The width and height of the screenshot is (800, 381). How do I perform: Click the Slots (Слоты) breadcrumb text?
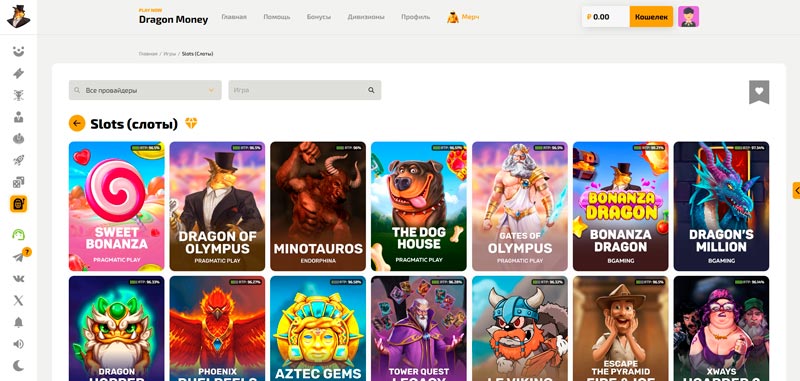point(197,54)
